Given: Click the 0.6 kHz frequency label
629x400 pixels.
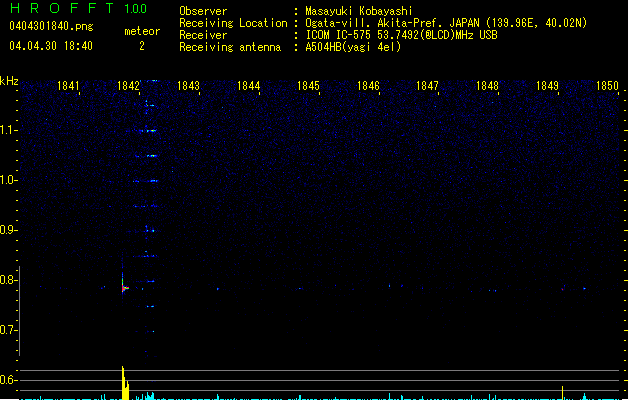Looking at the screenshot, I should tap(8, 380).
